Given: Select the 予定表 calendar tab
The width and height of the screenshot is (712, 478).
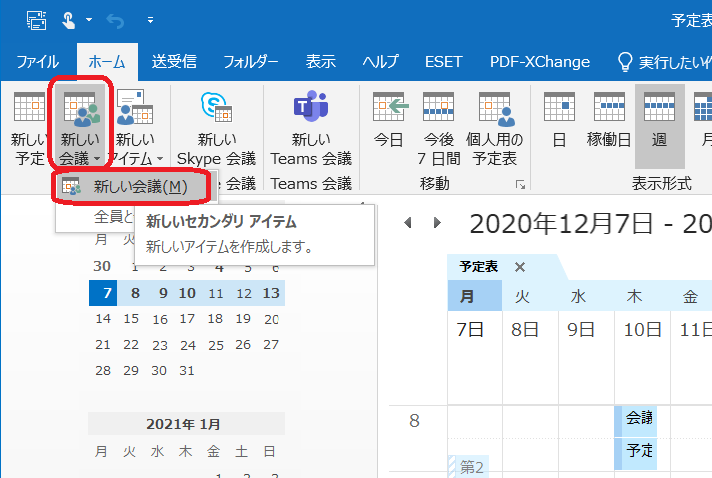Looking at the screenshot, I should coord(479,266).
